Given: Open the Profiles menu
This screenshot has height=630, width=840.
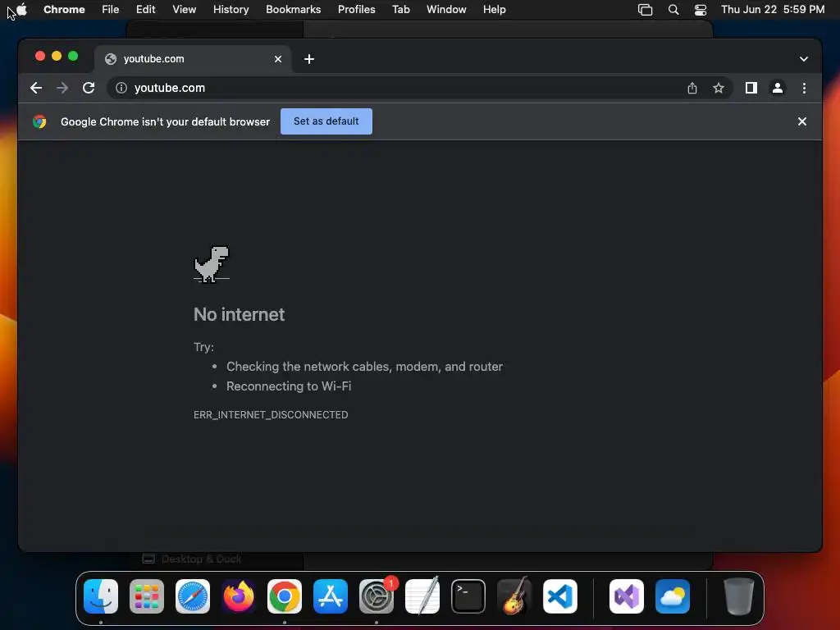Looking at the screenshot, I should pos(356,9).
